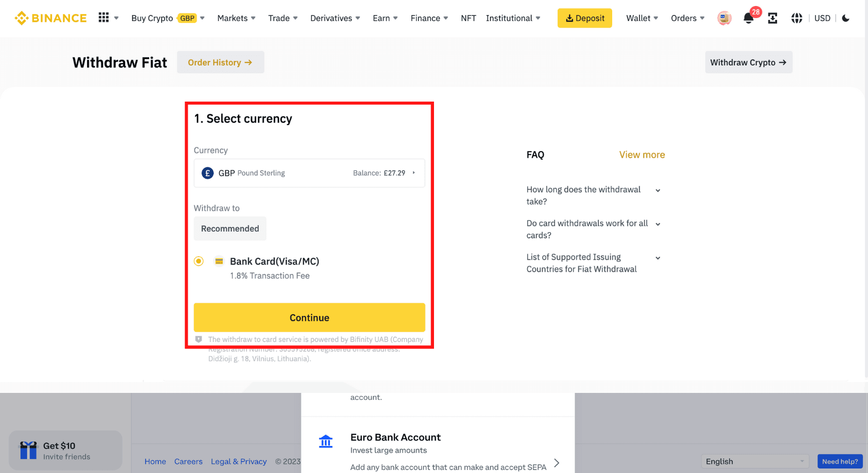Click the download app QR icon
The width and height of the screenshot is (868, 473).
pos(773,19)
